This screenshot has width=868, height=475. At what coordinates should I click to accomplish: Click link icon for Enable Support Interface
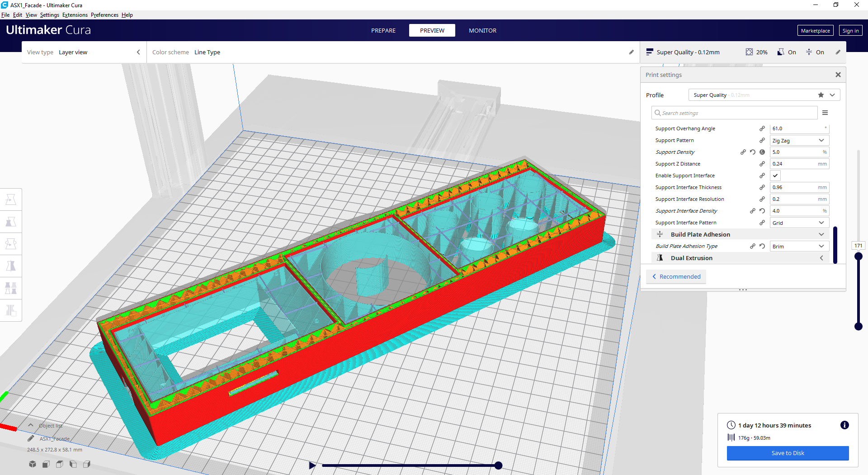pyautogui.click(x=762, y=176)
